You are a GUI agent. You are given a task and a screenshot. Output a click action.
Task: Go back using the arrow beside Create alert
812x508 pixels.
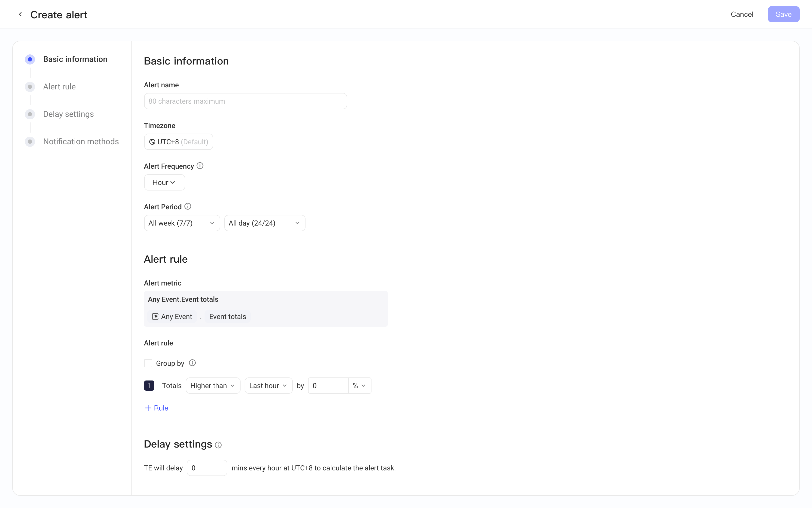pos(20,14)
